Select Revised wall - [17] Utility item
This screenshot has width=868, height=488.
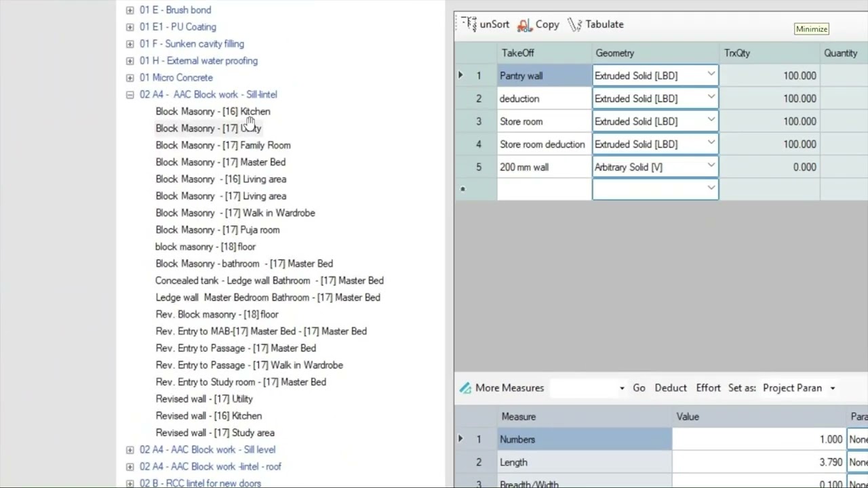pyautogui.click(x=204, y=399)
